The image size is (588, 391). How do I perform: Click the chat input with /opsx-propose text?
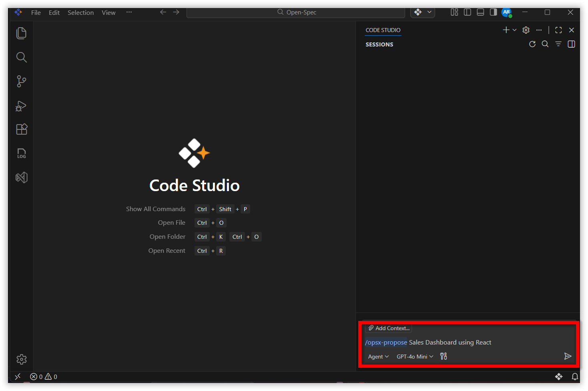[x=468, y=343]
